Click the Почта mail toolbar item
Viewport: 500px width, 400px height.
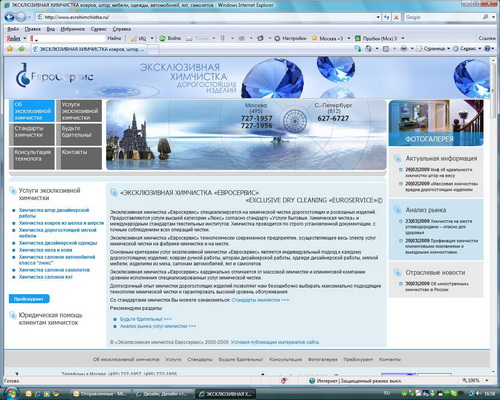197,39
